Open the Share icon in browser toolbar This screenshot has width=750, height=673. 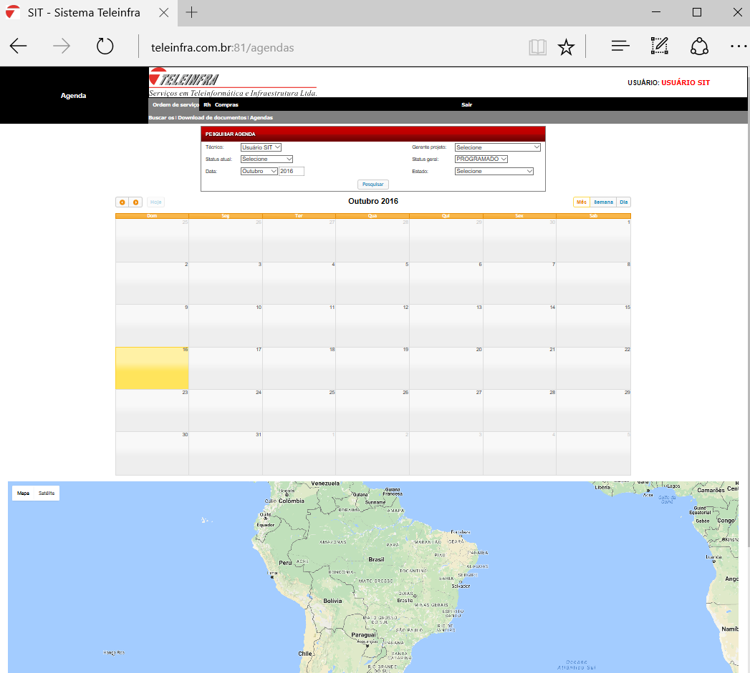tap(699, 46)
